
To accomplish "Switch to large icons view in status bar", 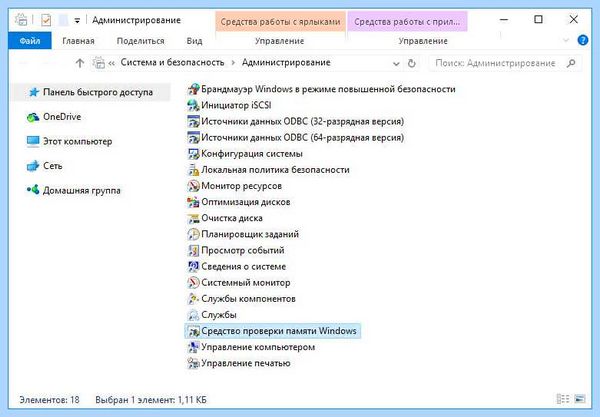I will click(580, 399).
